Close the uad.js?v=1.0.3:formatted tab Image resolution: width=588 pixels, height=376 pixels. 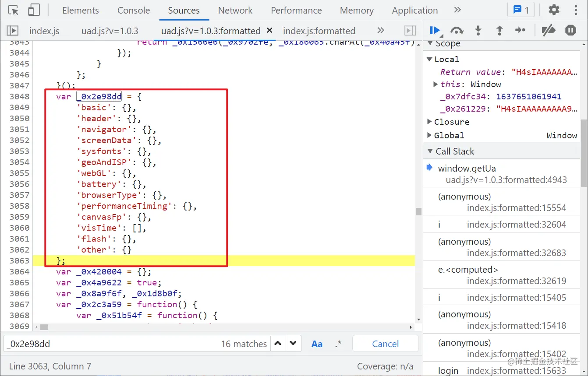point(269,30)
